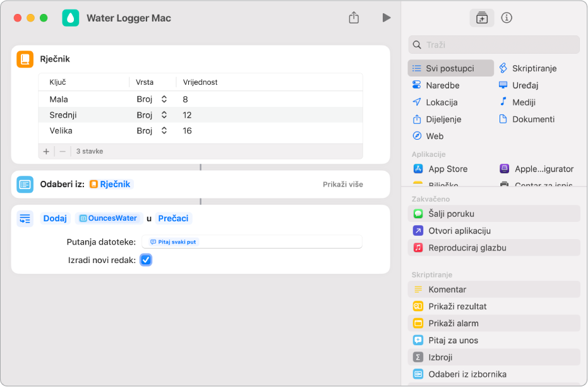Click the Odaberi iz action icon
Image resolution: width=588 pixels, height=387 pixels.
(25, 184)
